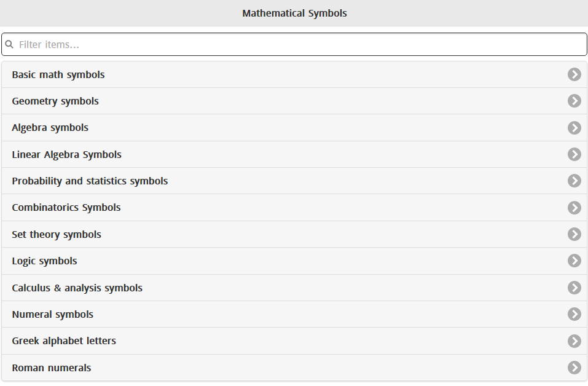Click arrow icon beside Probability and statistics symbols
Viewport: 588px width, 386px height.
tap(574, 181)
